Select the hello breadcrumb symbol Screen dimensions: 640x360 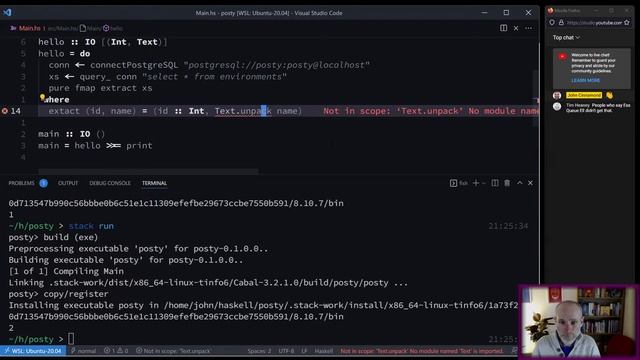(x=113, y=28)
